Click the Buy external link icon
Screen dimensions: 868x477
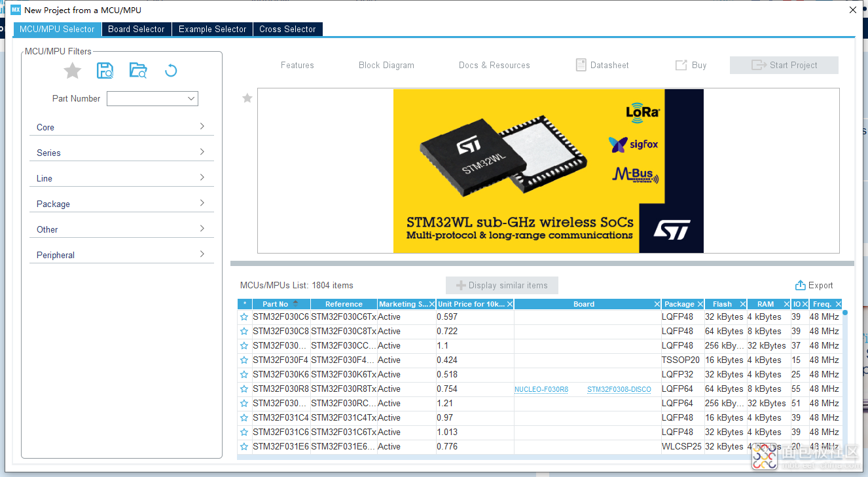[x=681, y=65]
